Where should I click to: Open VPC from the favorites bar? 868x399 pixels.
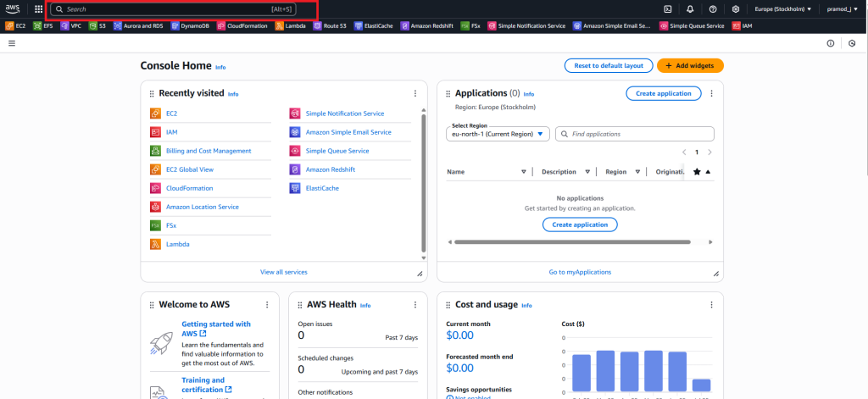coord(71,25)
